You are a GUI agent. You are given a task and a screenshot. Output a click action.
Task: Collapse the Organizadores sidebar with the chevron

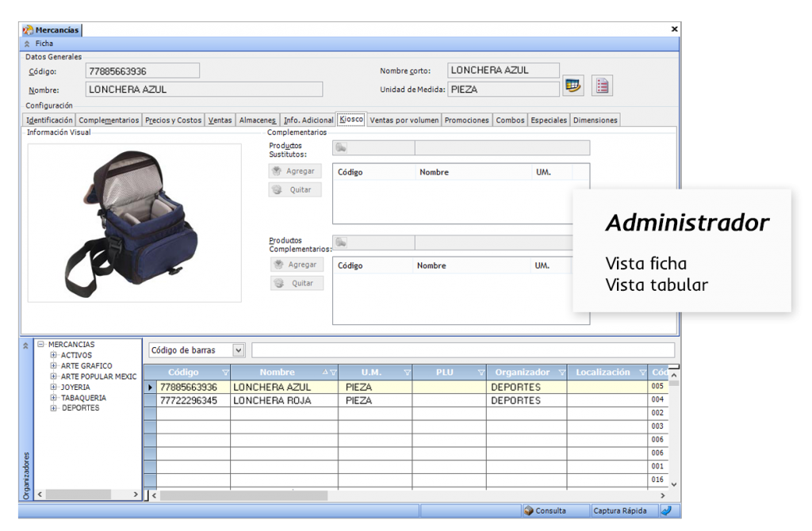26,346
